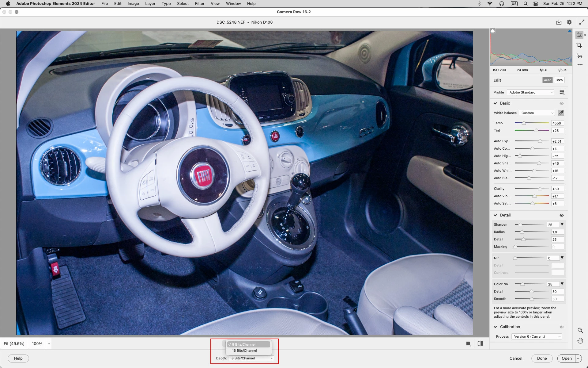Toggle Detail panel visibility eye
This screenshot has width=588, height=368.
click(561, 215)
